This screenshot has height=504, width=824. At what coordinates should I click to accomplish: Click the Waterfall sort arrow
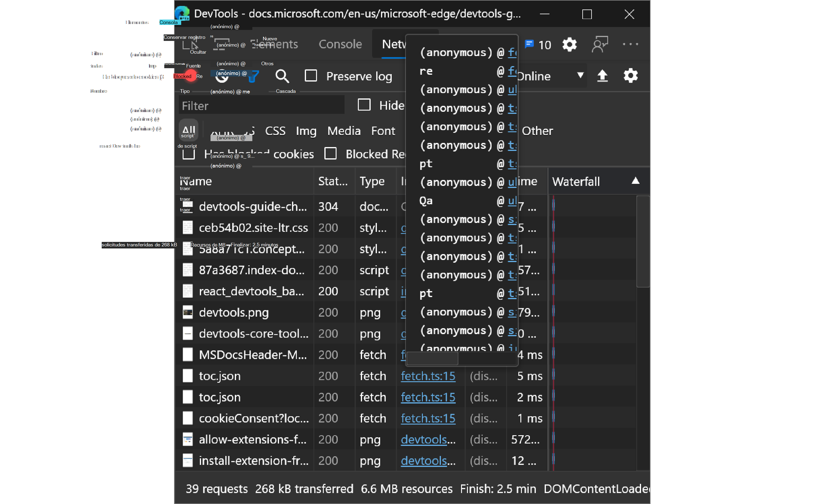[x=635, y=181]
